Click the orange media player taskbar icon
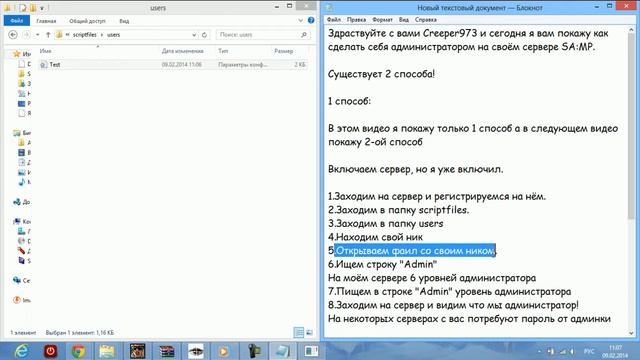Viewport: 640px width, 360px height. [x=223, y=351]
